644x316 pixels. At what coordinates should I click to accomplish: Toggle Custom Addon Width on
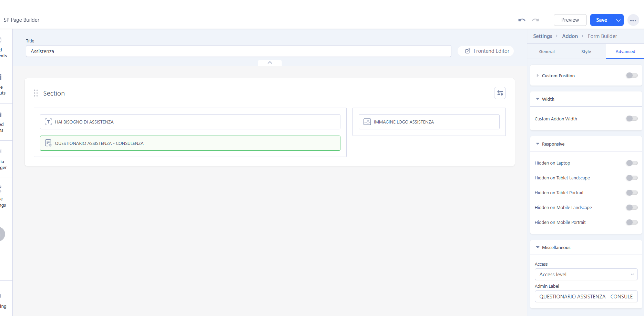pos(632,119)
